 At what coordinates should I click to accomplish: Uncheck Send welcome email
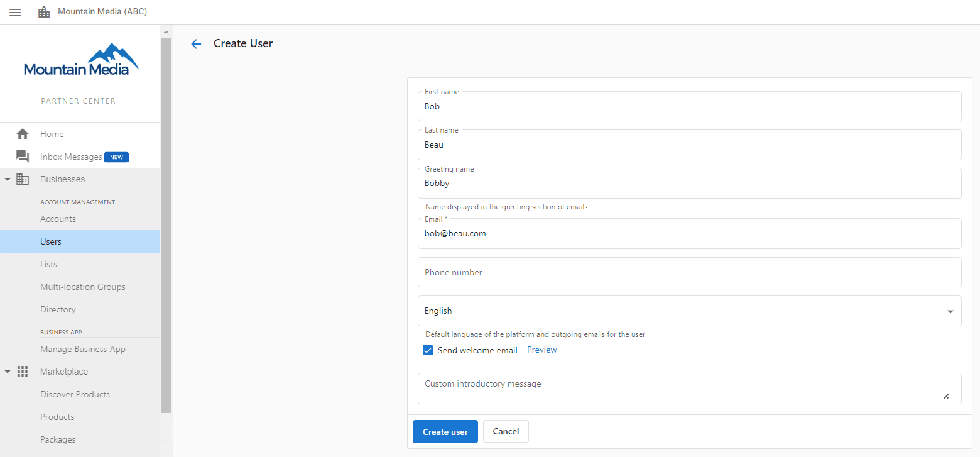coord(428,350)
